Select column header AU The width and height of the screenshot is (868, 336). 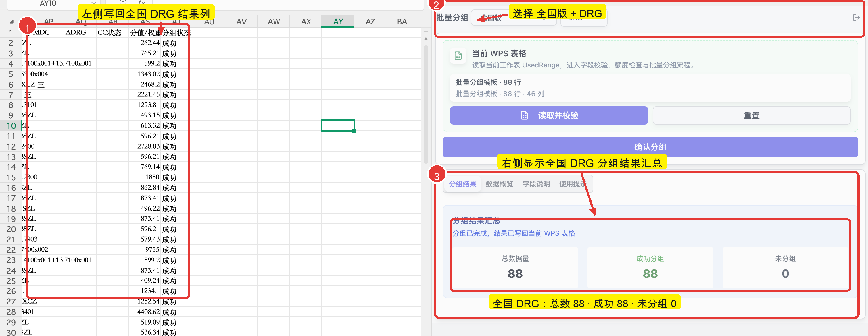[x=209, y=22]
